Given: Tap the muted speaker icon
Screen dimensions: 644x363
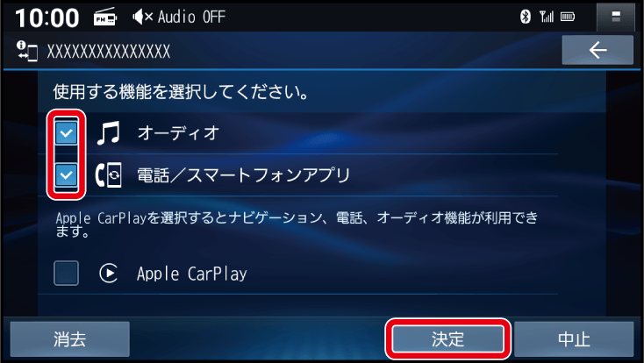Looking at the screenshot, I should coord(142,17).
